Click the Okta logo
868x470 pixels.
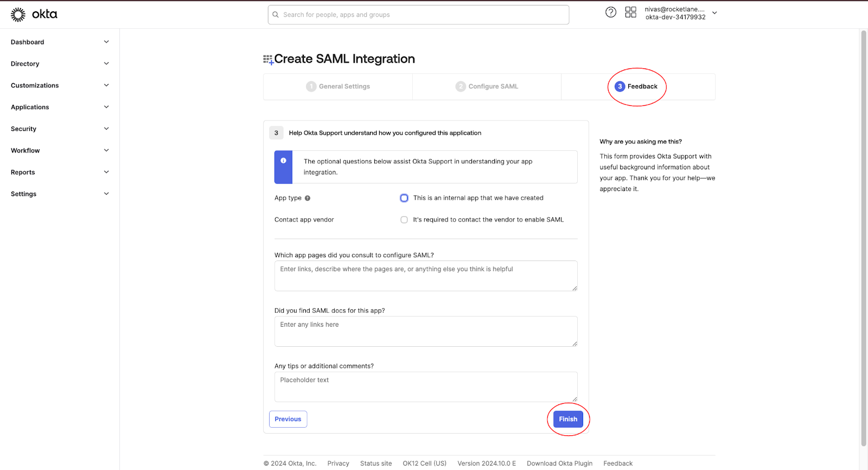34,14
